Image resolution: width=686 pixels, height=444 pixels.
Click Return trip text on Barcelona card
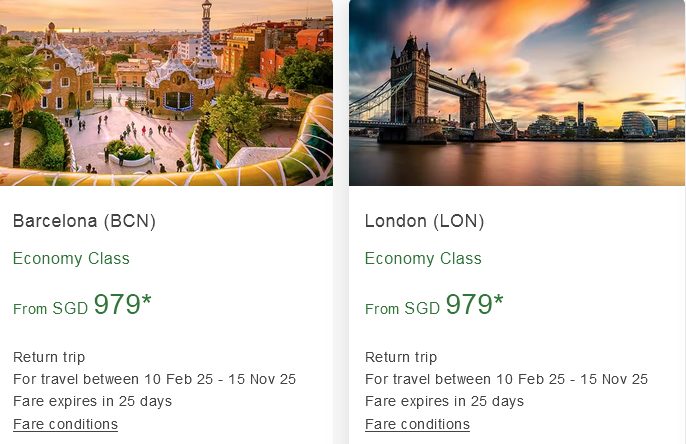49,357
